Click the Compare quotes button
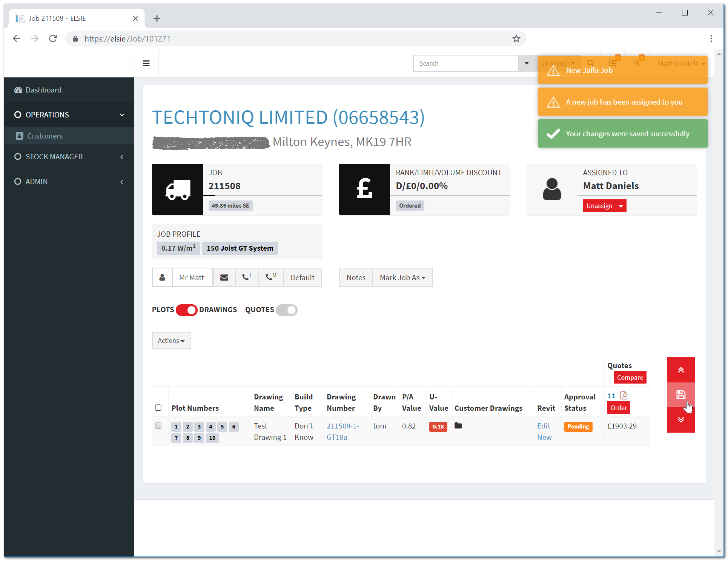 [630, 377]
